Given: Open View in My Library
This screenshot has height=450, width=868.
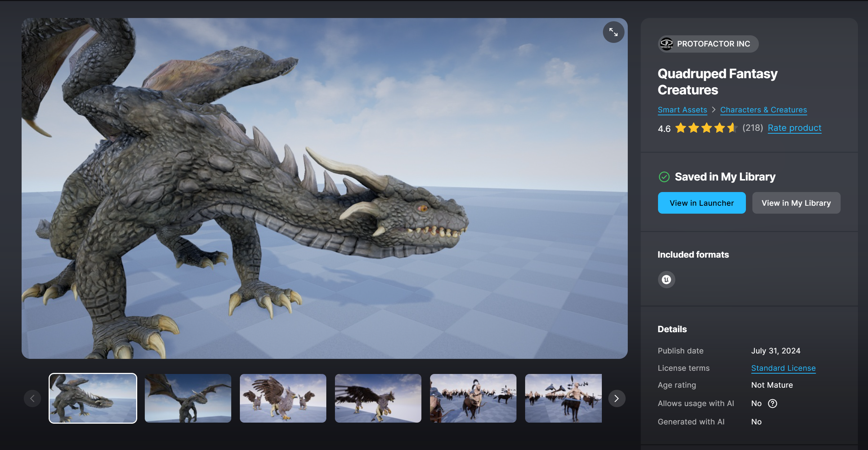Looking at the screenshot, I should [x=796, y=202].
